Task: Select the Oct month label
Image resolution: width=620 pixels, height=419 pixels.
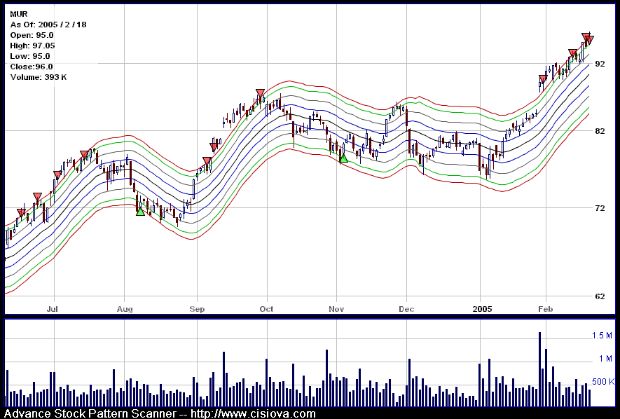Action: 267,309
